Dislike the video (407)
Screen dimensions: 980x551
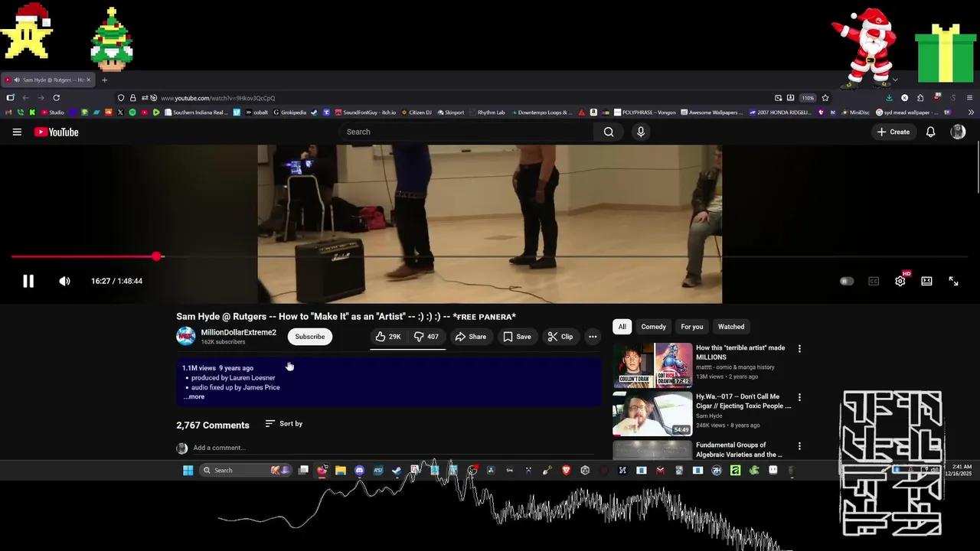pyautogui.click(x=426, y=337)
